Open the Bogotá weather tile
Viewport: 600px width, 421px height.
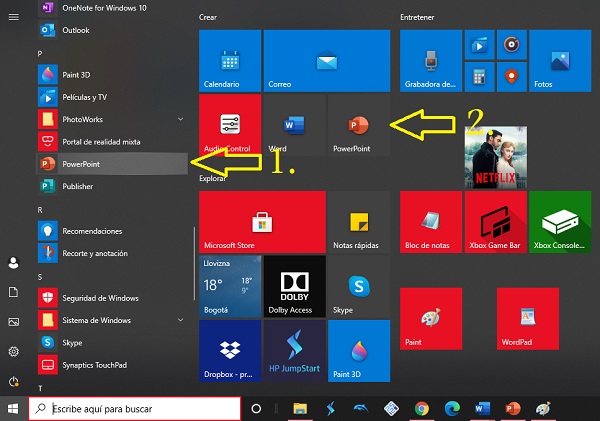point(230,286)
